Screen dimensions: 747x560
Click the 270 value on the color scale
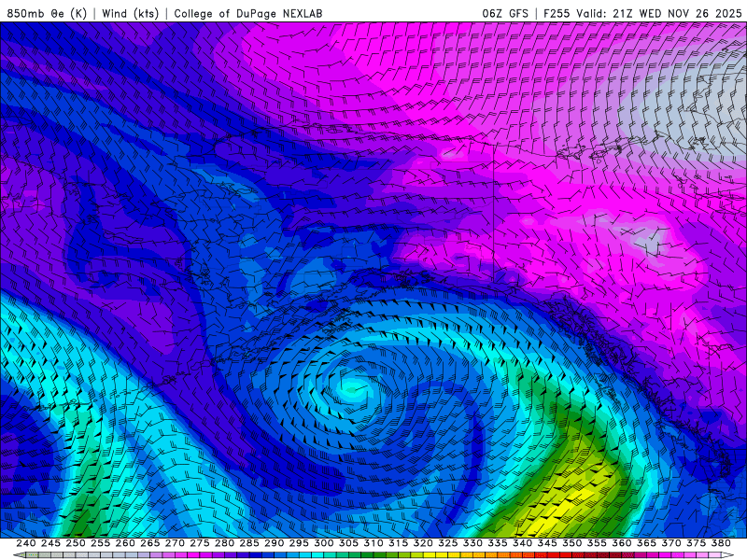tap(175, 543)
